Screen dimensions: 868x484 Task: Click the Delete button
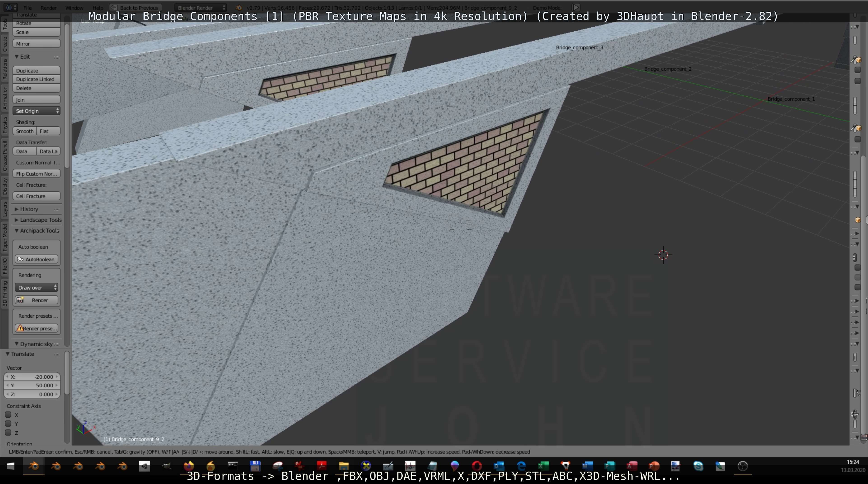[36, 88]
